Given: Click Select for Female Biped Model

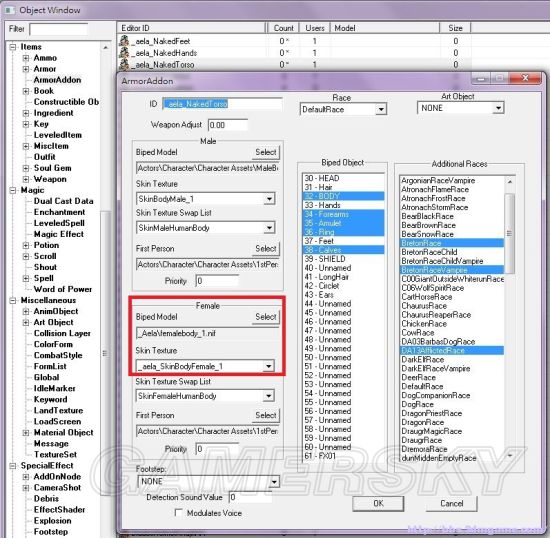Looking at the screenshot, I should (x=266, y=317).
